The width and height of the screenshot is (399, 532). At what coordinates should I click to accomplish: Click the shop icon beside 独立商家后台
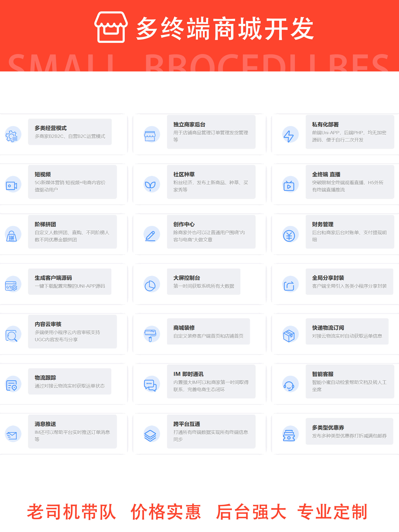[150, 136]
